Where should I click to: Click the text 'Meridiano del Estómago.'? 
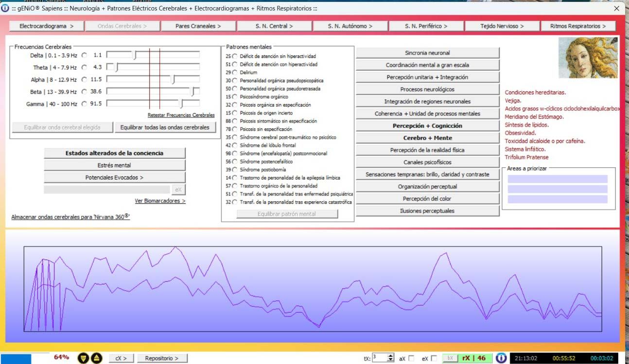point(534,117)
